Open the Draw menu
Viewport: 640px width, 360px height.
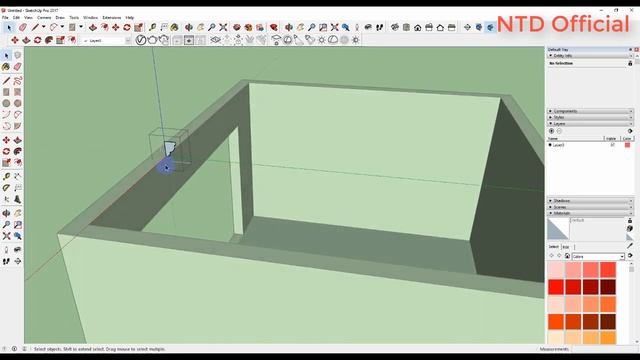tap(60, 18)
